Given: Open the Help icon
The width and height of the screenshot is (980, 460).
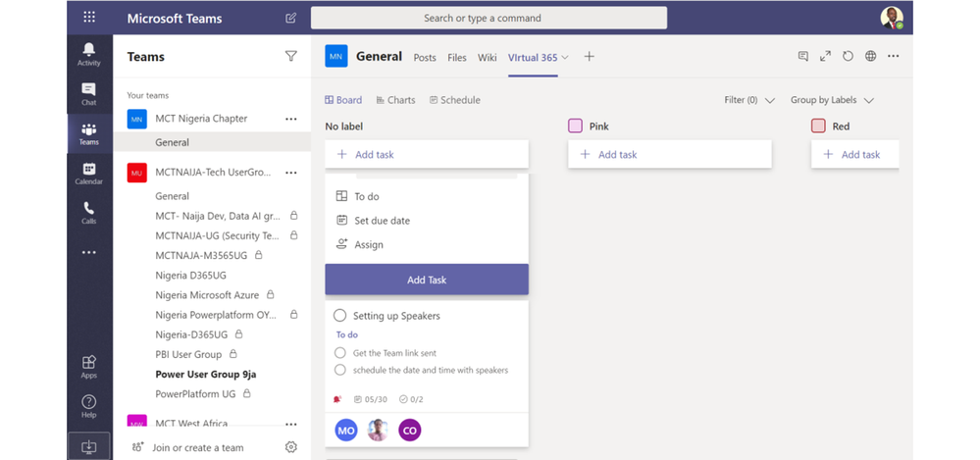Looking at the screenshot, I should 88,406.
